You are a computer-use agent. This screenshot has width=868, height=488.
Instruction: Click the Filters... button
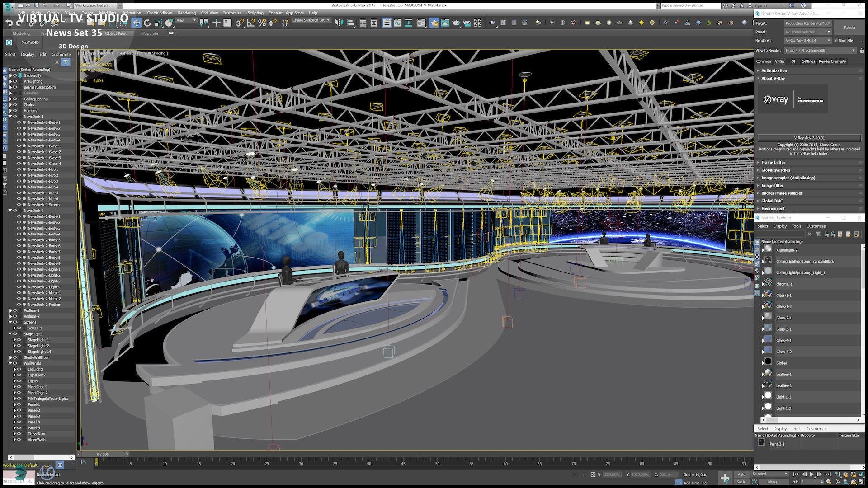pos(774,482)
